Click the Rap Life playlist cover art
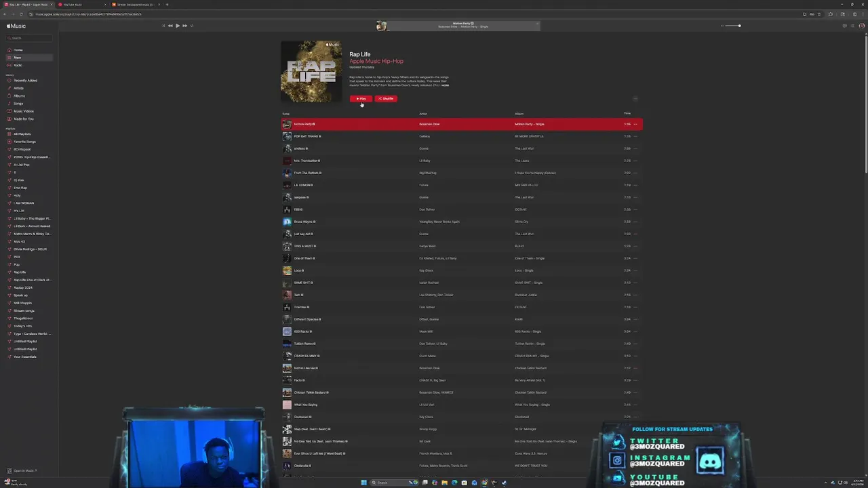The image size is (868, 488). tap(311, 71)
